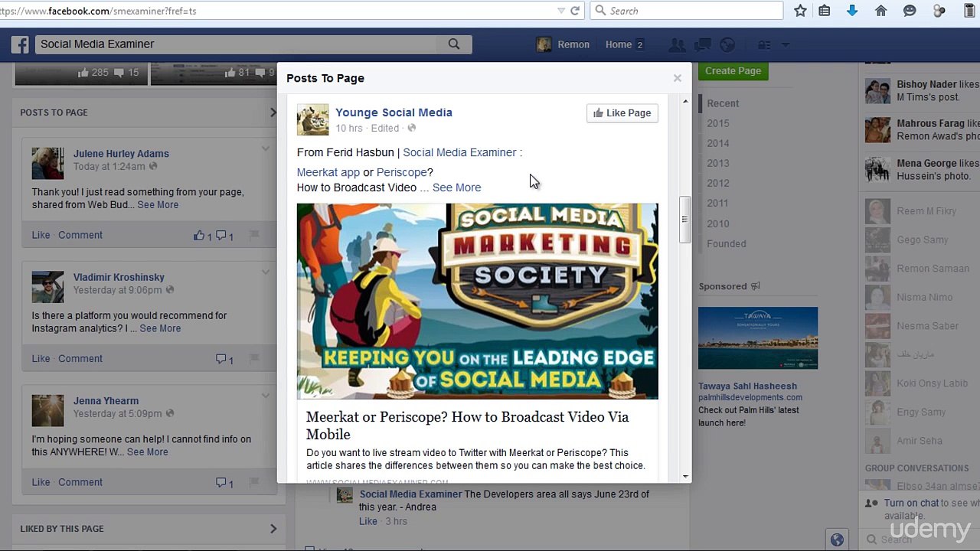Select 2013 in timeline navigation
This screenshot has width=980, height=551.
click(x=718, y=163)
